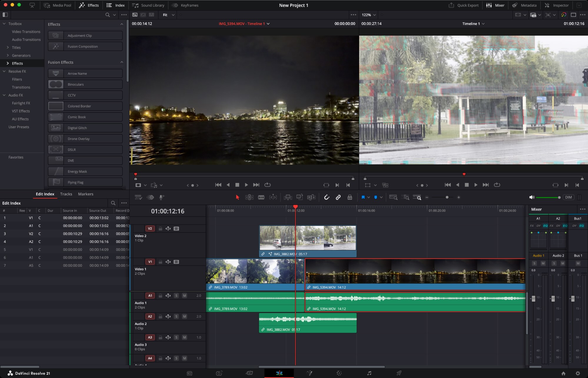588x378 pixels.
Task: Open project settings gear icon
Action: click(578, 373)
